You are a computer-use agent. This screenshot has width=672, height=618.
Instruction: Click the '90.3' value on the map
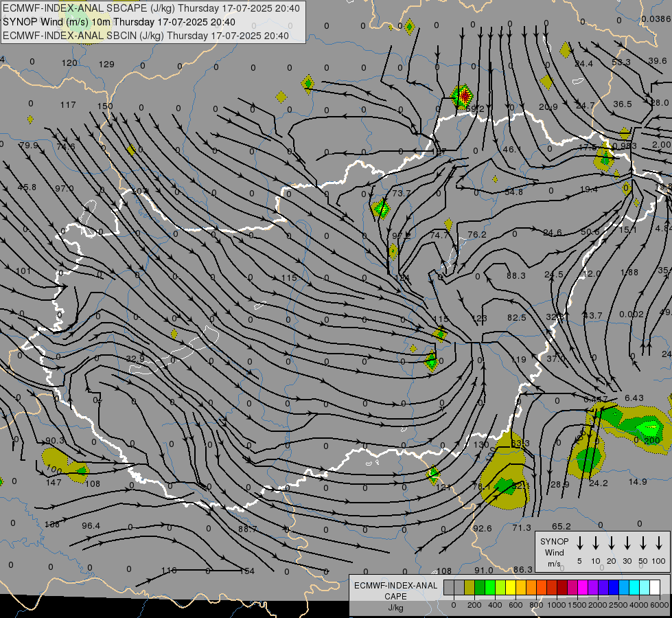tap(55, 441)
